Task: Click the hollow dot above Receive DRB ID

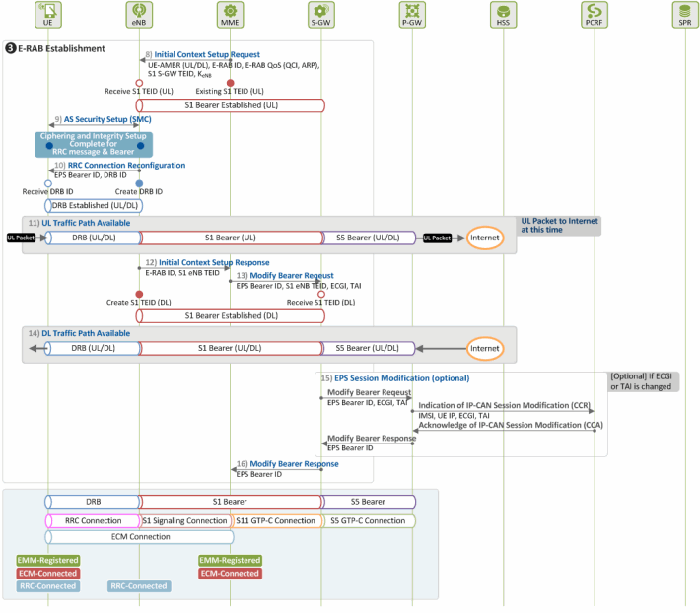Action: coord(48,184)
